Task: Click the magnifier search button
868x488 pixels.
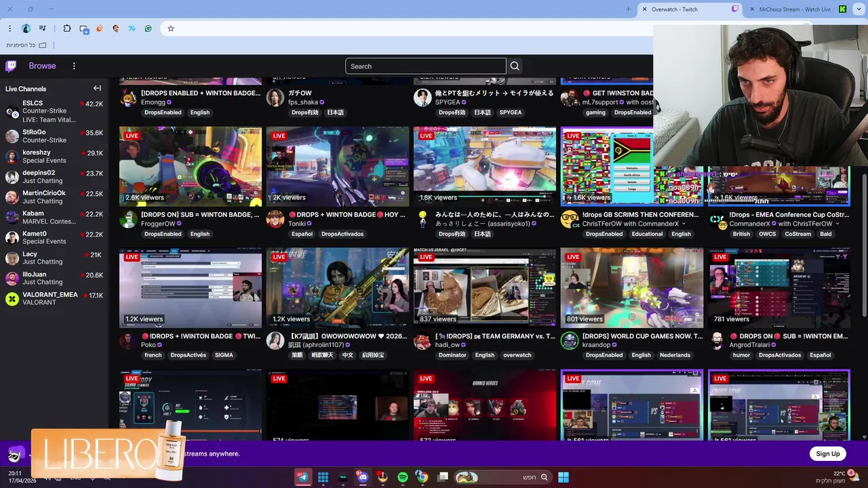Action: (x=515, y=66)
